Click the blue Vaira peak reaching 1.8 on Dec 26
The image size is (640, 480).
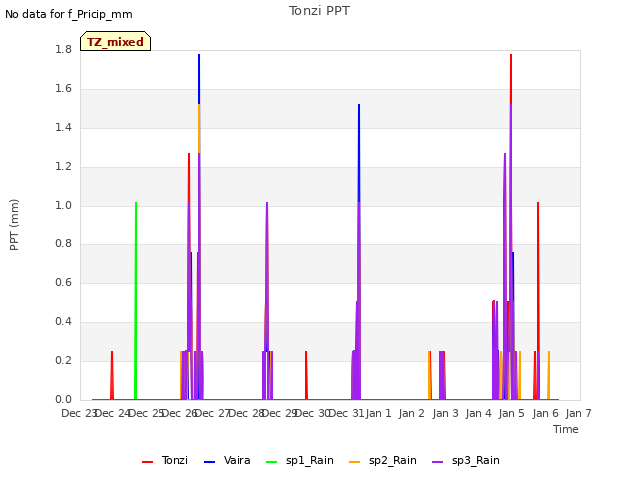pyautogui.click(x=199, y=79)
